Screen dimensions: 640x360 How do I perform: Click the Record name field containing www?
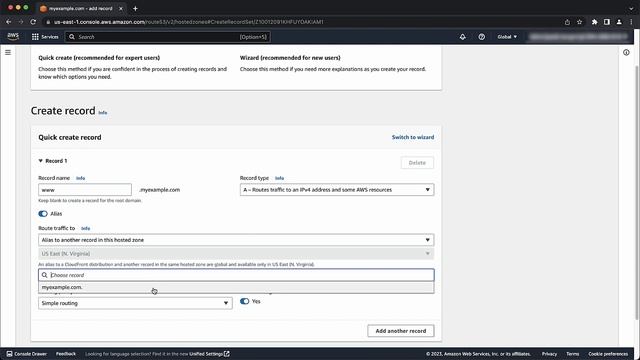pyautogui.click(x=85, y=190)
